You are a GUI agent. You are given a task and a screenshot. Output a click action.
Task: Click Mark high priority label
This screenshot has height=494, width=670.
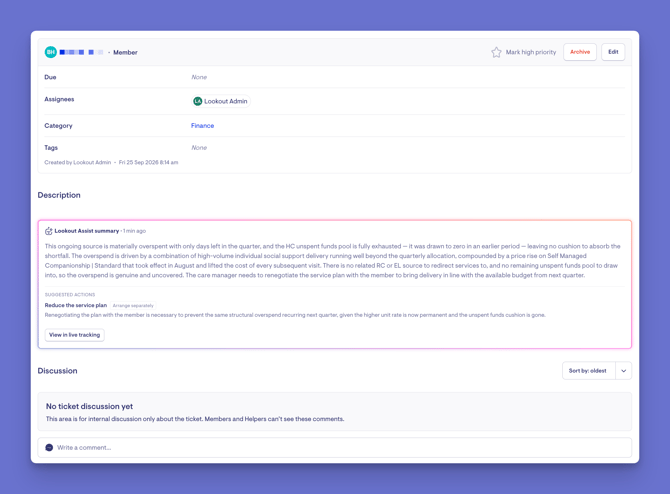tap(531, 52)
